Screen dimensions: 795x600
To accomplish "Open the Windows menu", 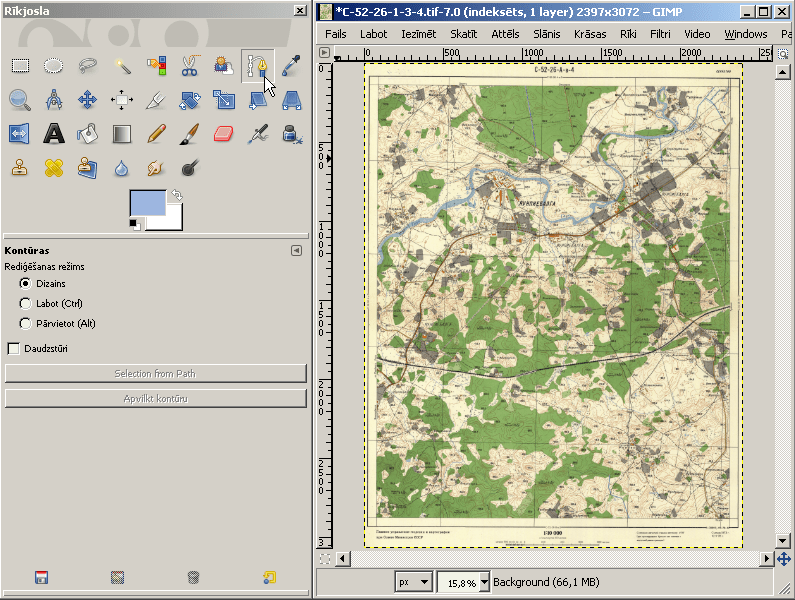I will pos(746,34).
